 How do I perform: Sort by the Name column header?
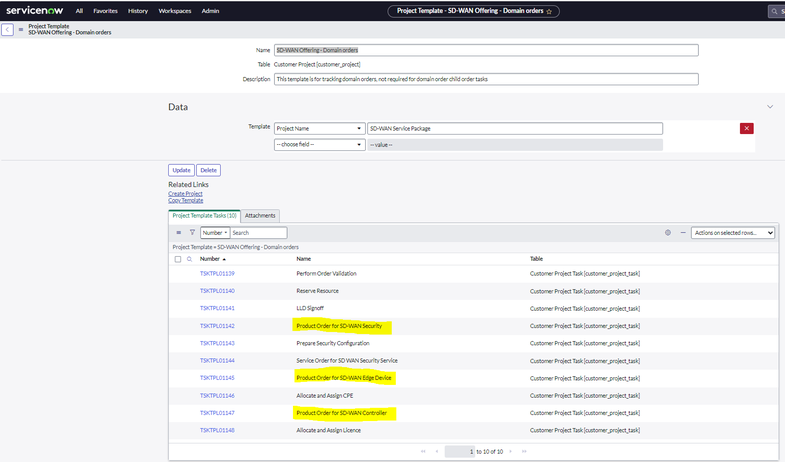click(303, 259)
